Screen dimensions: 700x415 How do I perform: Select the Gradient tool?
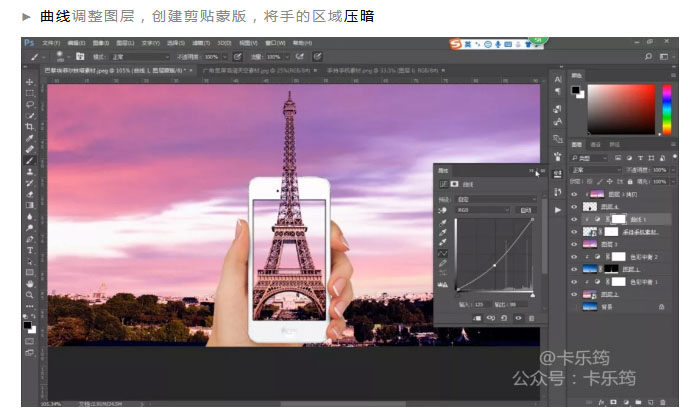click(x=30, y=205)
